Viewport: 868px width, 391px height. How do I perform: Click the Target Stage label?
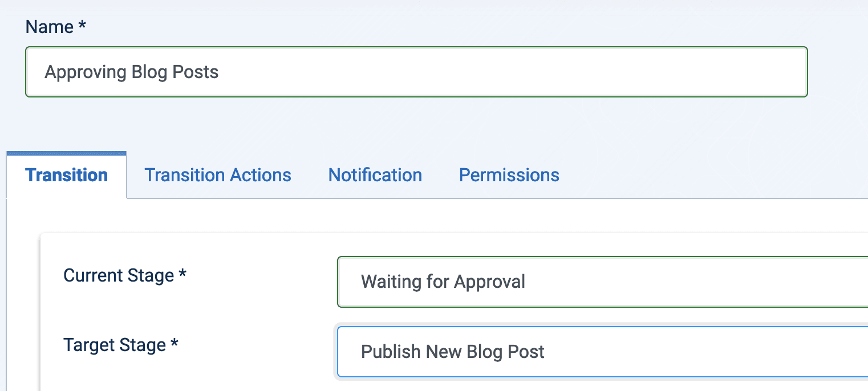coord(114,345)
